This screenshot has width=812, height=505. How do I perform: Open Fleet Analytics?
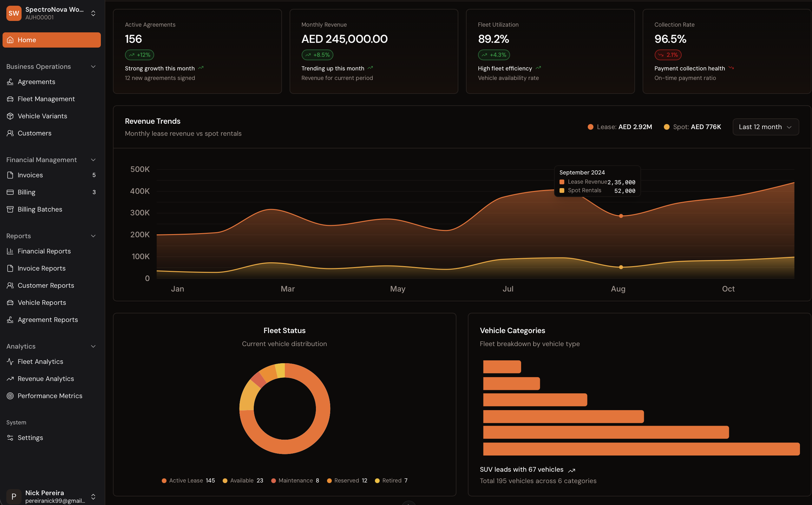click(40, 361)
